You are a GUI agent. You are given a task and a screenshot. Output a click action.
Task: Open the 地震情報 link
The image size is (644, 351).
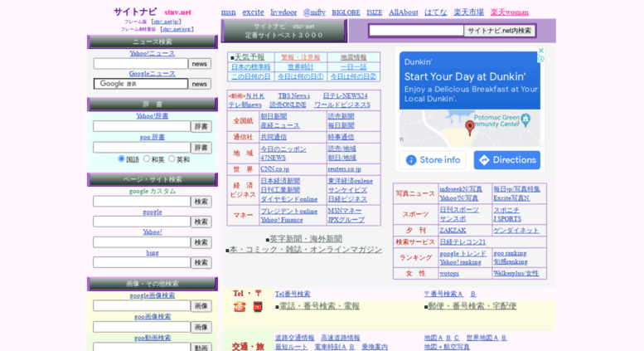point(353,57)
